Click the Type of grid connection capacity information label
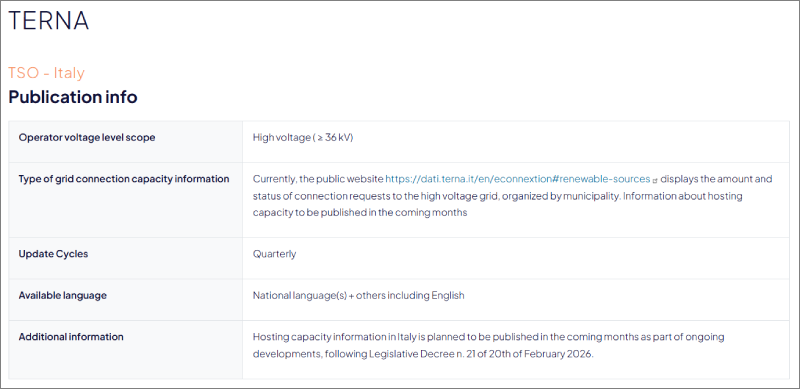The height and width of the screenshot is (389, 800). pos(124,179)
